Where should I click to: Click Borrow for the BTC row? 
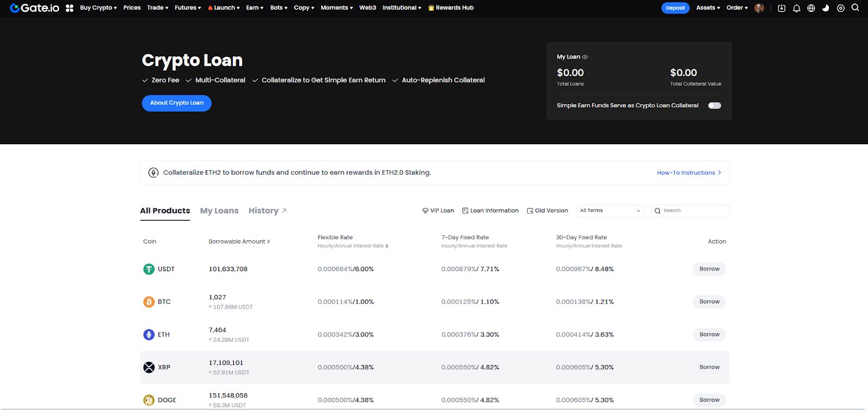(x=709, y=302)
